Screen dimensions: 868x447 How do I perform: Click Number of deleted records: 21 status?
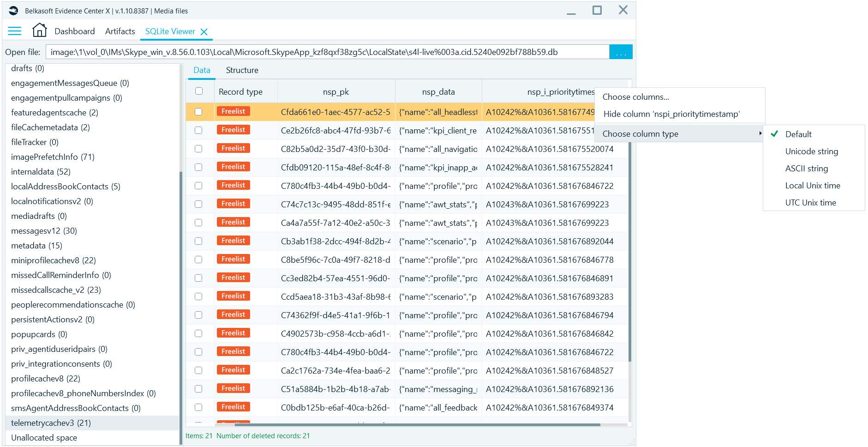coord(263,436)
